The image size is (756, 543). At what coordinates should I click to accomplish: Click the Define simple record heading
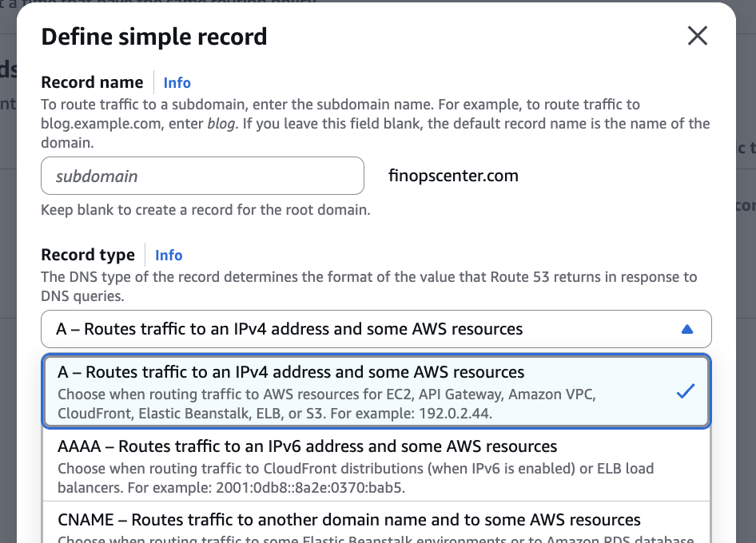click(154, 37)
